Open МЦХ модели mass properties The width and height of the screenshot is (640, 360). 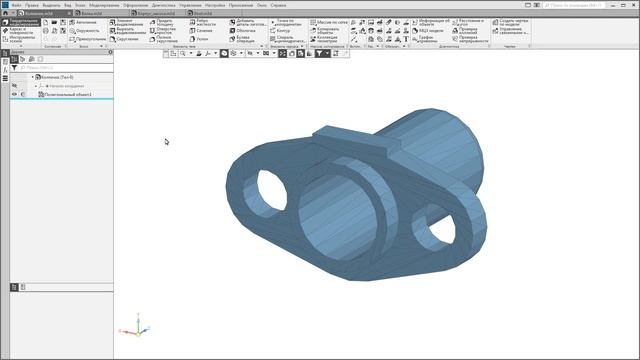pyautogui.click(x=428, y=31)
